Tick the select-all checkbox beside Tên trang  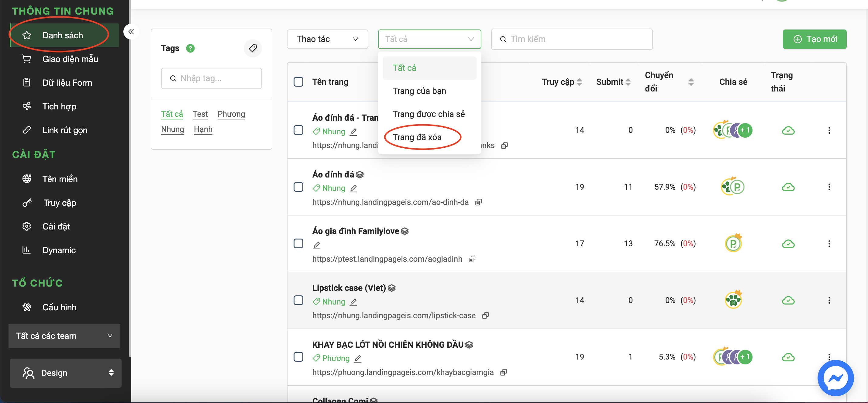(x=298, y=82)
